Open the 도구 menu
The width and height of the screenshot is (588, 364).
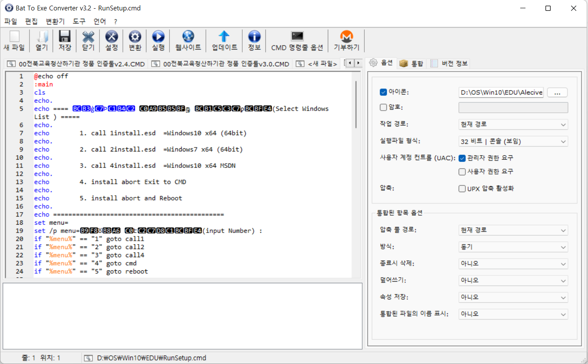click(79, 21)
